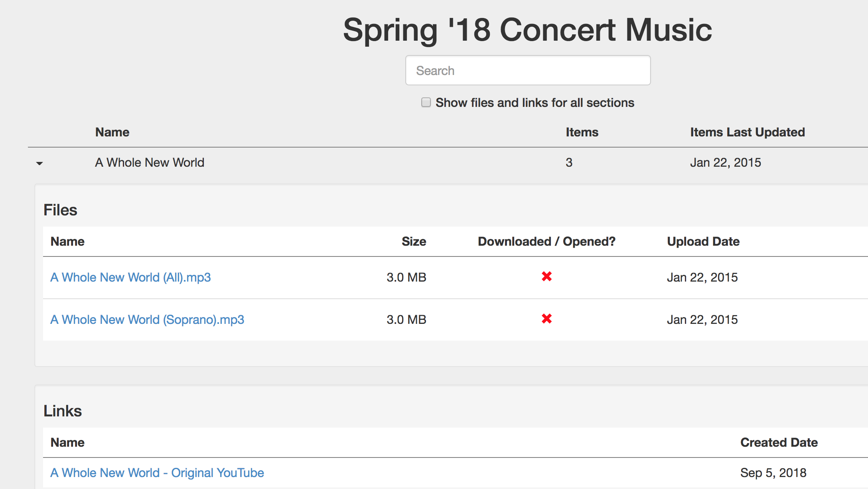Click the Upload Date column header
This screenshot has width=868, height=489.
(x=703, y=241)
